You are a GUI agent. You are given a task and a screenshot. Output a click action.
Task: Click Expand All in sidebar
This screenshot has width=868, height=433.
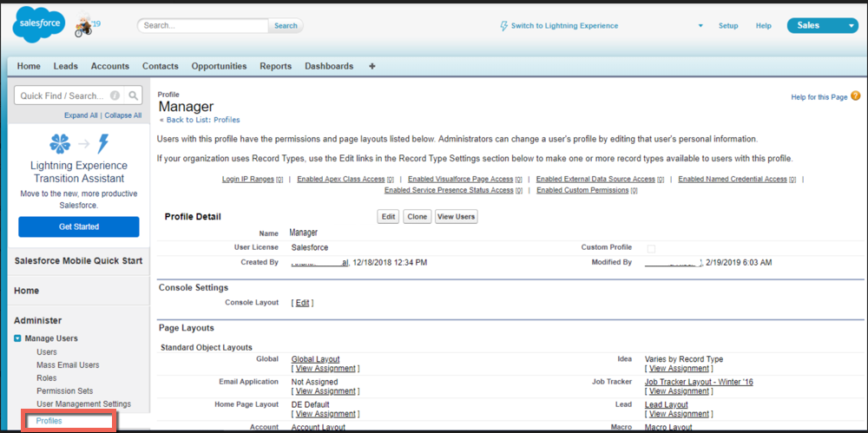coord(81,115)
